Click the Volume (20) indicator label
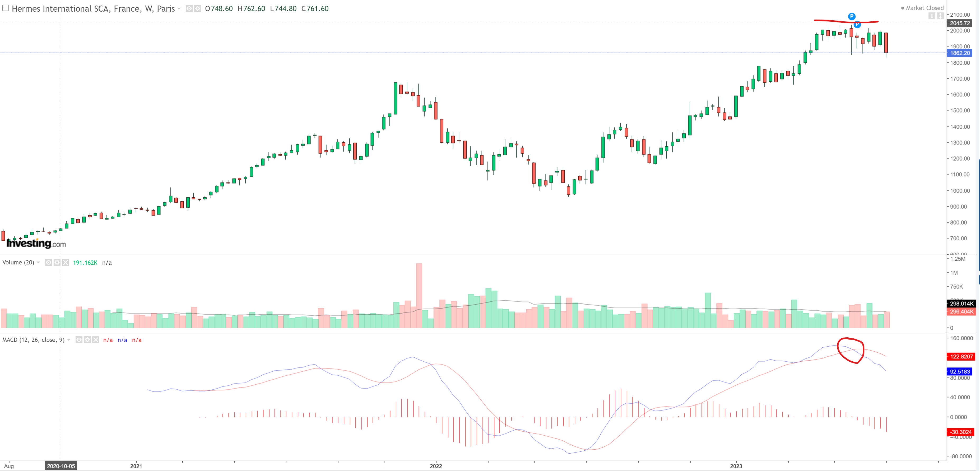Image resolution: width=980 pixels, height=471 pixels. [x=18, y=263]
